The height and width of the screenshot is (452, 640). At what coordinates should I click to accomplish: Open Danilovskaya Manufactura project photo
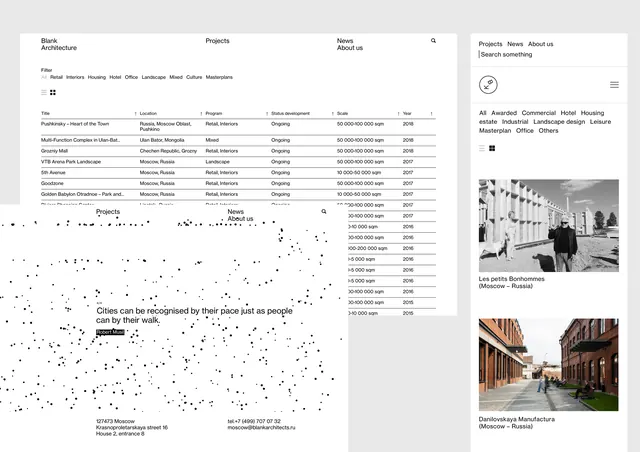[549, 365]
